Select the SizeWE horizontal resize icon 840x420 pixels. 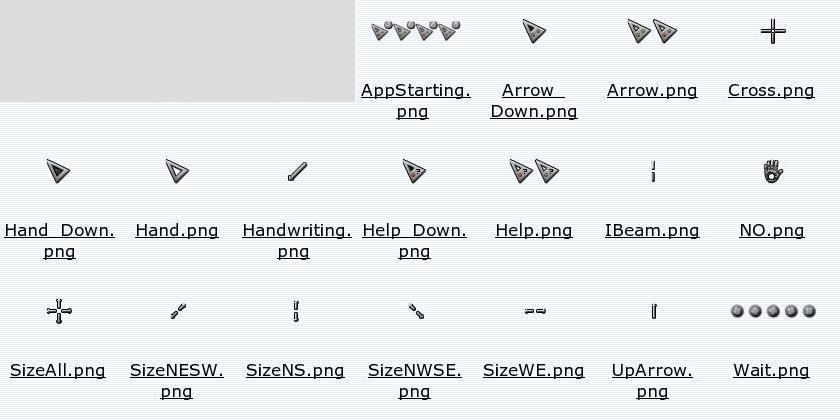(535, 311)
